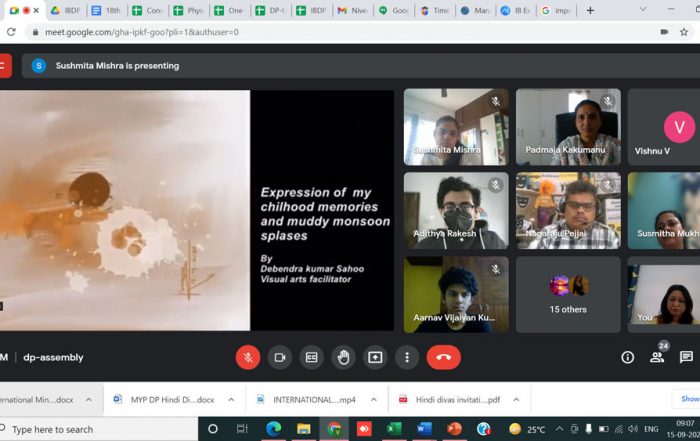Screen dimensions: 700x441
Task: Switch to the Time tab
Action: (435, 10)
